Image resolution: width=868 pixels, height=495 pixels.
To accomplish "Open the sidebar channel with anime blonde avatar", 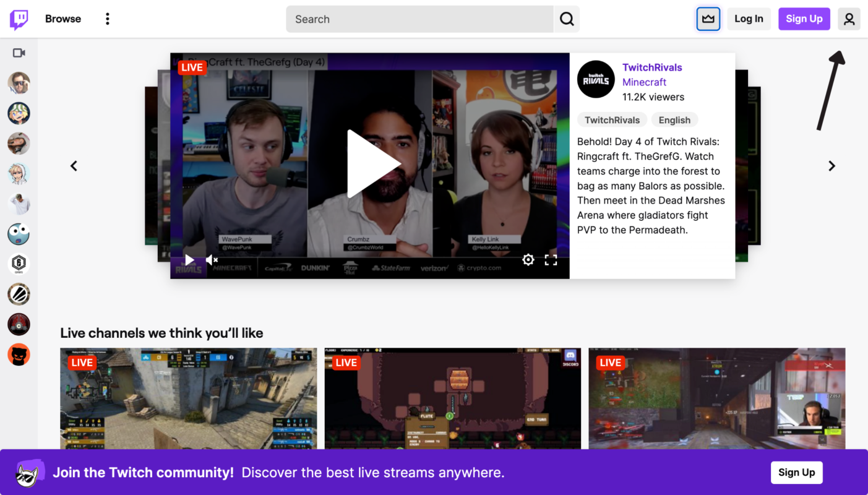I will (19, 174).
